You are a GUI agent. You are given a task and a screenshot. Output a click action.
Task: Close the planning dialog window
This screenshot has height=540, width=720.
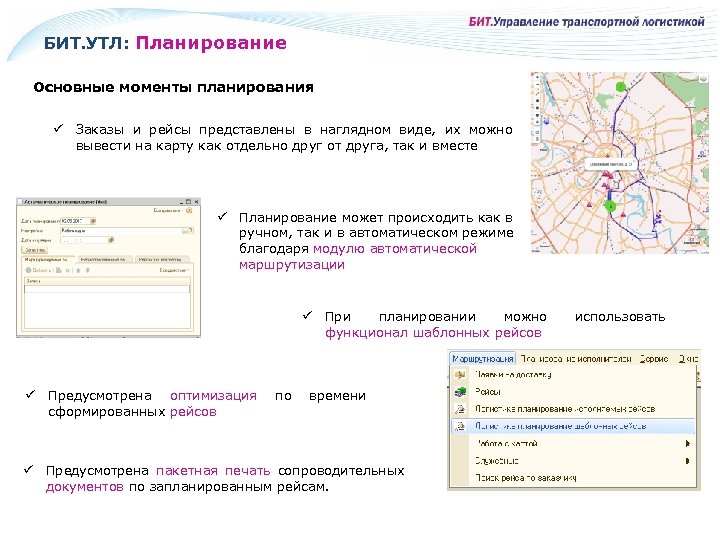196,202
